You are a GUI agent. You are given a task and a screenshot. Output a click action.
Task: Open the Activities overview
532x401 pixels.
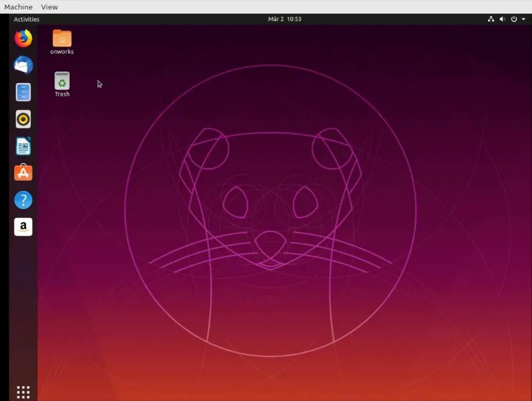(x=27, y=19)
